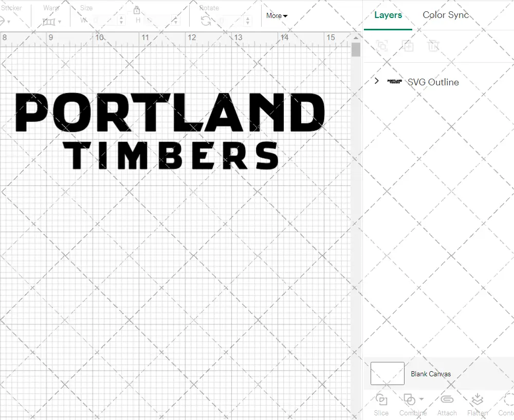Select the Flatten tool
Screen dimensions: 514x420
(x=476, y=403)
